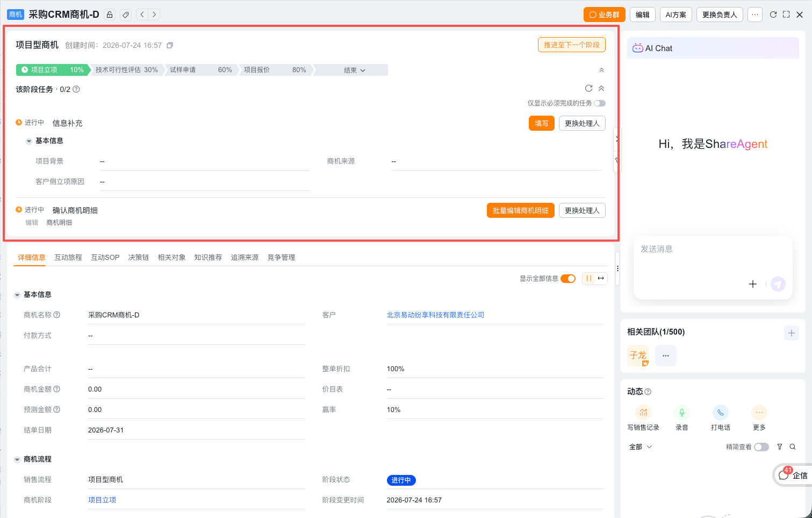Switch to the 互动SOP tab
Viewport: 812px width, 518px height.
pos(105,257)
